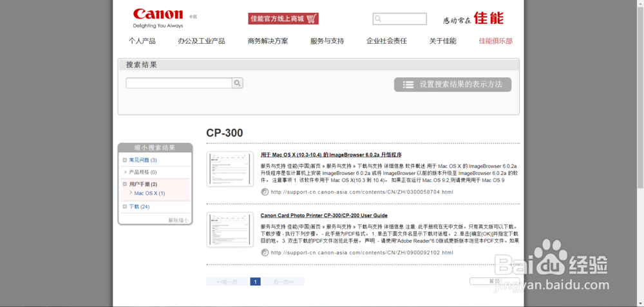This screenshot has width=644, height=307.
Task: Click the search magnifier button beside keyword box
Action: pos(238,83)
